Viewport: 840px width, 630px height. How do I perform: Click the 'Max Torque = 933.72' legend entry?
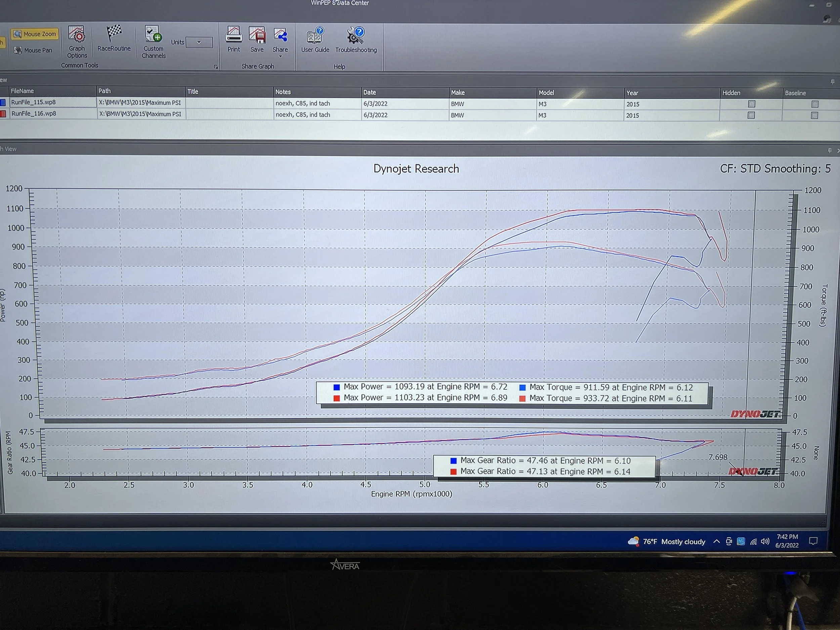click(x=606, y=398)
